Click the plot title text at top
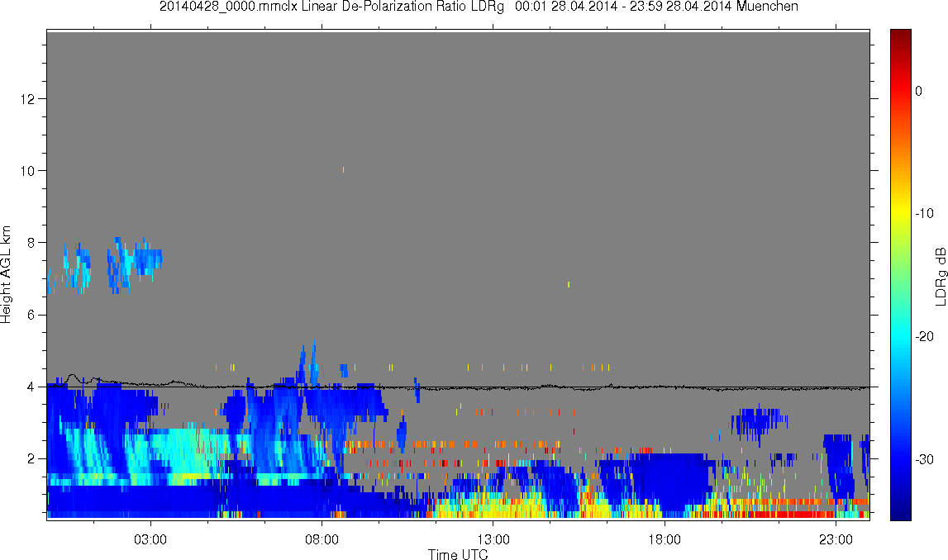The width and height of the screenshot is (948, 560). tap(479, 7)
